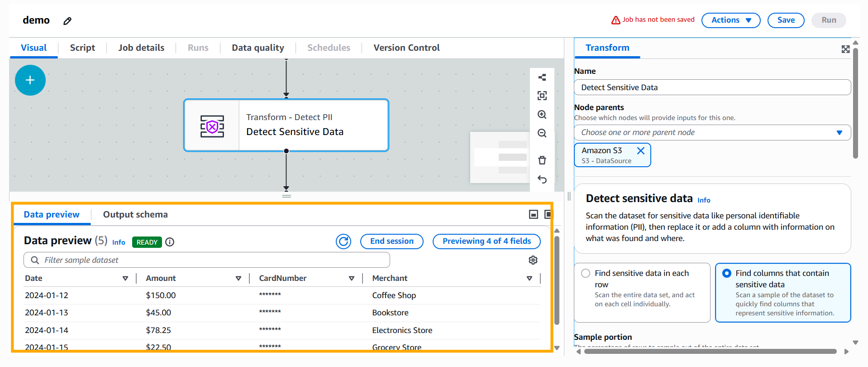Save the job
The height and width of the screenshot is (367, 868).
click(x=786, y=20)
